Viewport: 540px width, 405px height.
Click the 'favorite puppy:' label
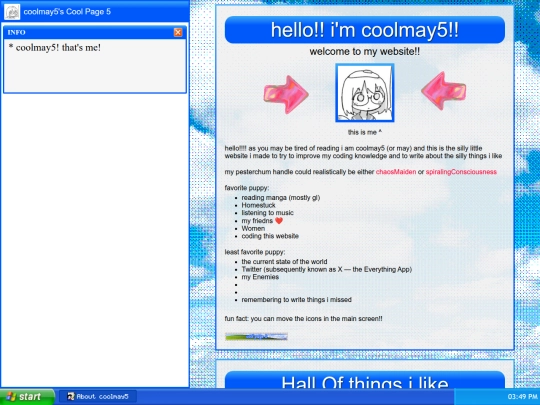[x=247, y=188]
